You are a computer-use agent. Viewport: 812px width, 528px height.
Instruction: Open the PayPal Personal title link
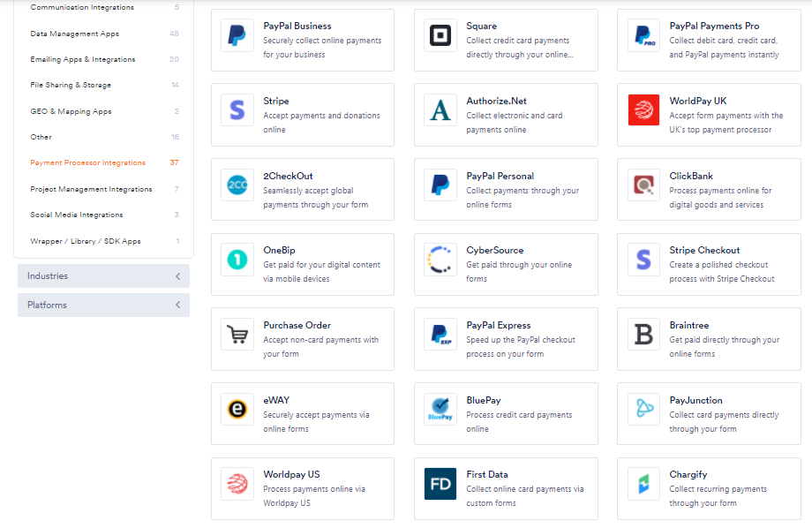[500, 177]
